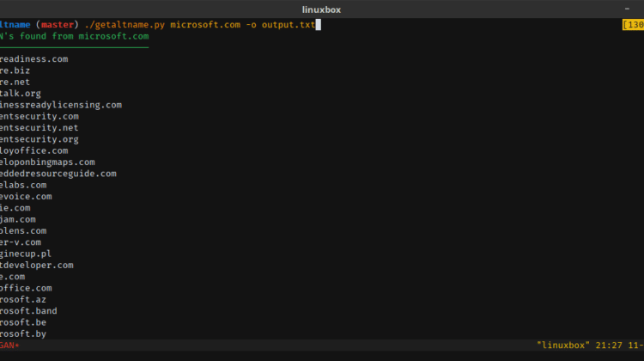Click the found from microsoft.com header line
This screenshot has height=361, width=644.
pos(75,36)
